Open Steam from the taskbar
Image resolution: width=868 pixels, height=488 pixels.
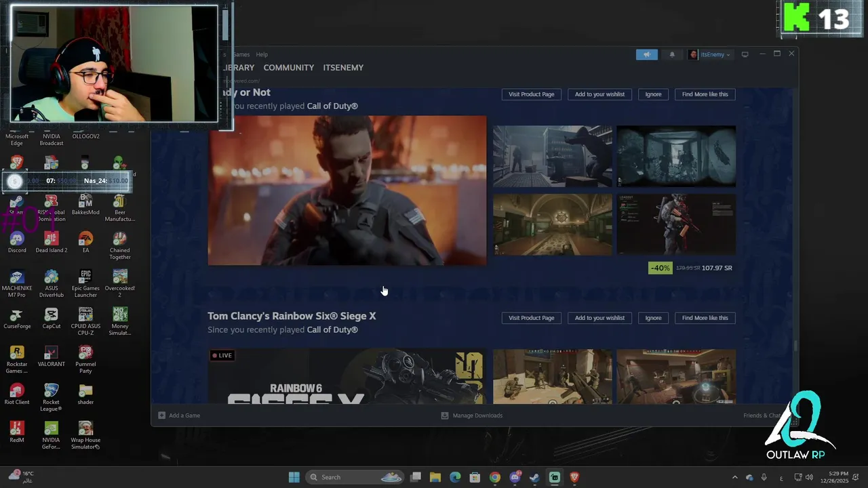tap(534, 477)
